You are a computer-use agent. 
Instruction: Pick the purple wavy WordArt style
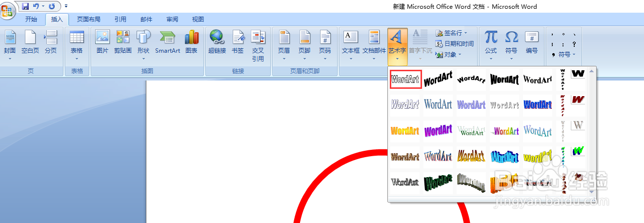click(438, 131)
